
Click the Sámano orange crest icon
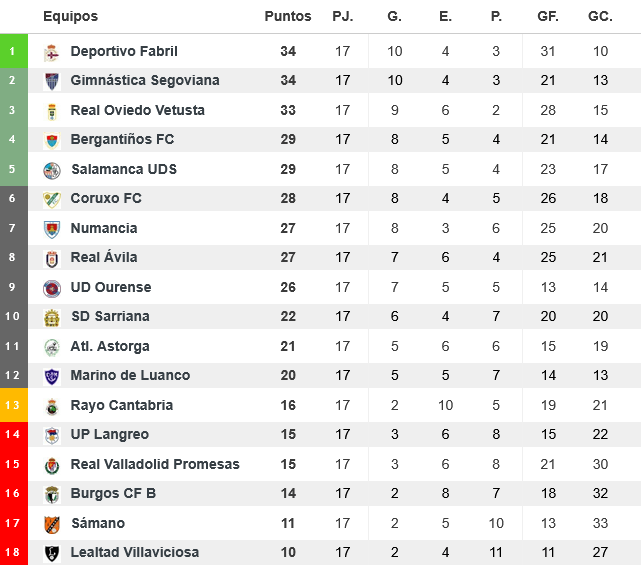click(x=52, y=524)
